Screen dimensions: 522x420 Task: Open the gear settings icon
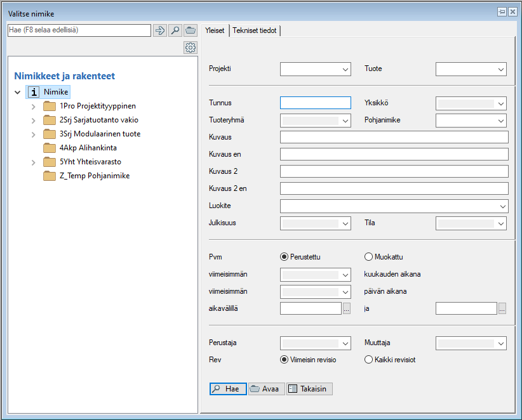tap(190, 48)
